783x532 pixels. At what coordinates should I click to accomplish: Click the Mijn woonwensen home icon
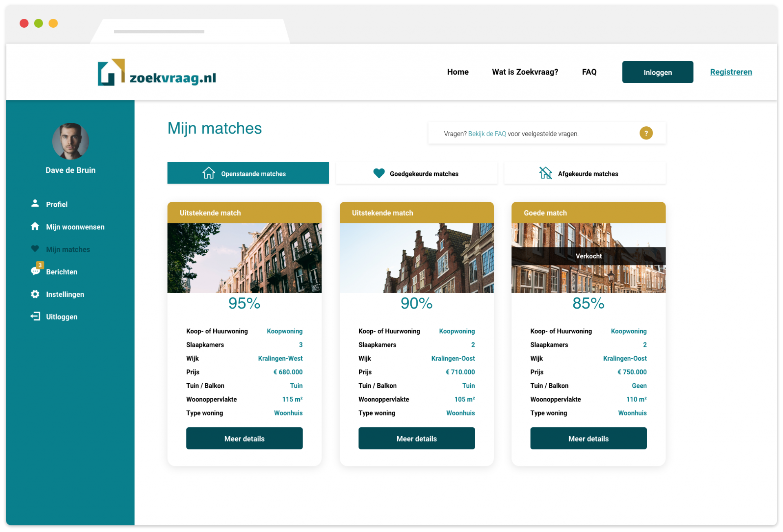point(35,226)
